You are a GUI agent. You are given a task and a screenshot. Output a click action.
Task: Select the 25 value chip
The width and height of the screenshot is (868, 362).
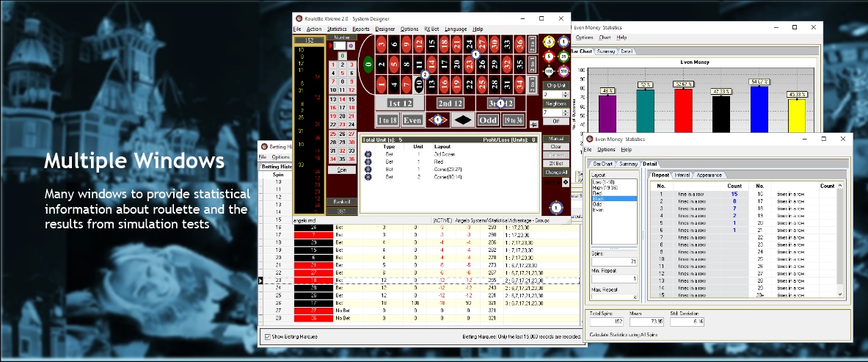(564, 56)
